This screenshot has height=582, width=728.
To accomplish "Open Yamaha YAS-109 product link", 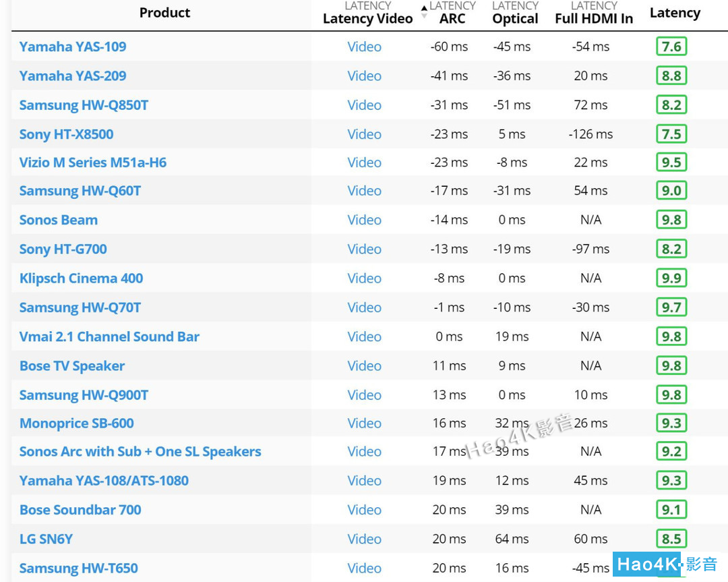I will point(72,47).
